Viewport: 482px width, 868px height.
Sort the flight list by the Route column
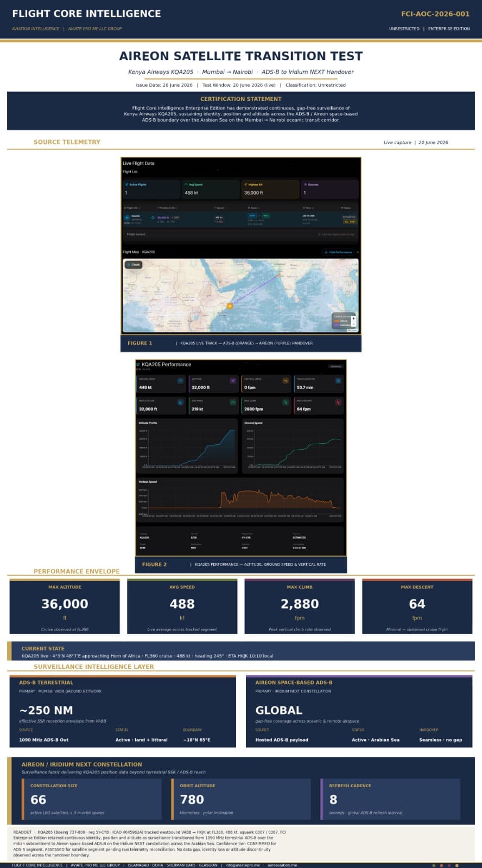click(252, 208)
